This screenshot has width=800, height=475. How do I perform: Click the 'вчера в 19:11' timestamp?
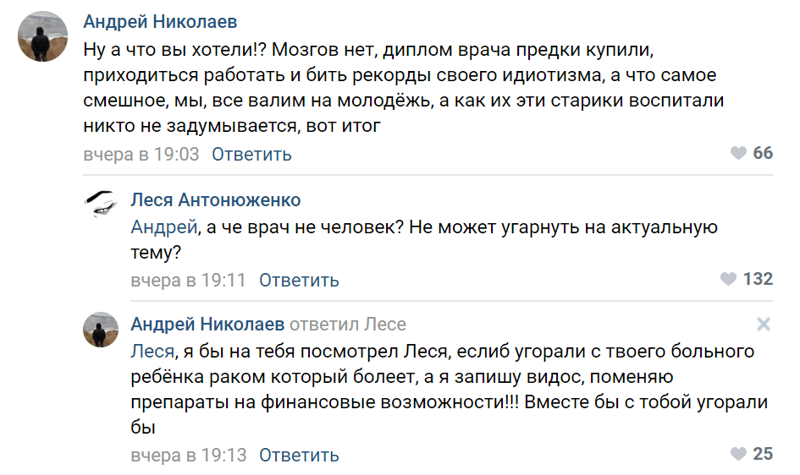[x=188, y=280]
